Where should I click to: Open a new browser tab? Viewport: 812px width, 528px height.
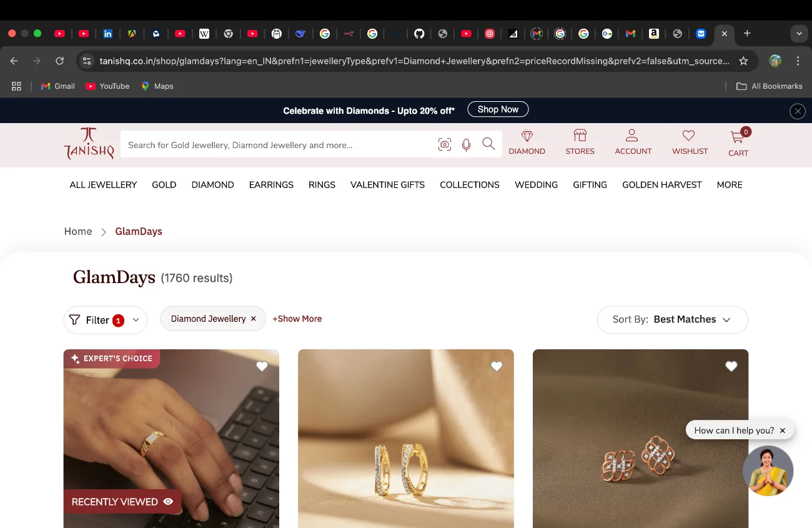pyautogui.click(x=747, y=33)
